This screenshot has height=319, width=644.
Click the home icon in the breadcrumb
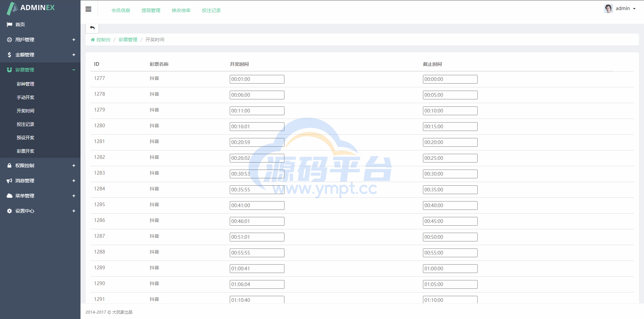pyautogui.click(x=93, y=40)
